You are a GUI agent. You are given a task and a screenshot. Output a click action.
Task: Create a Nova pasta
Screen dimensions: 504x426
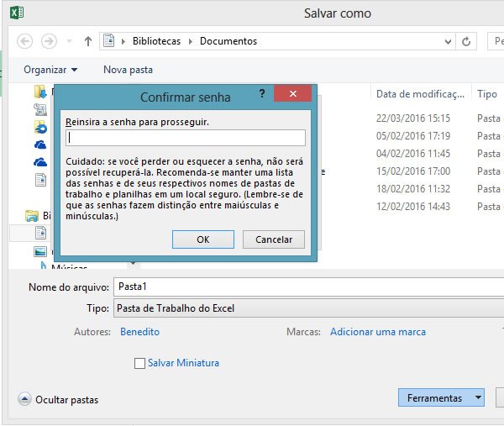click(128, 70)
